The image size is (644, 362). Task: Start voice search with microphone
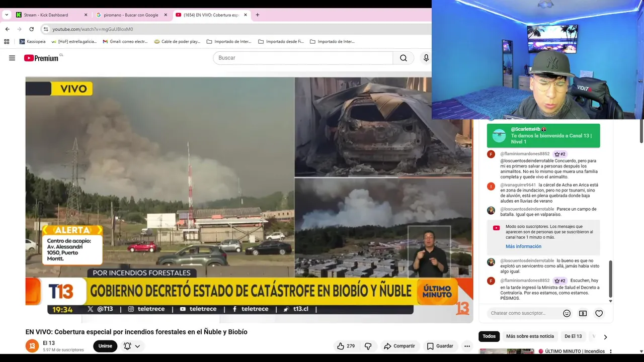[x=426, y=58]
